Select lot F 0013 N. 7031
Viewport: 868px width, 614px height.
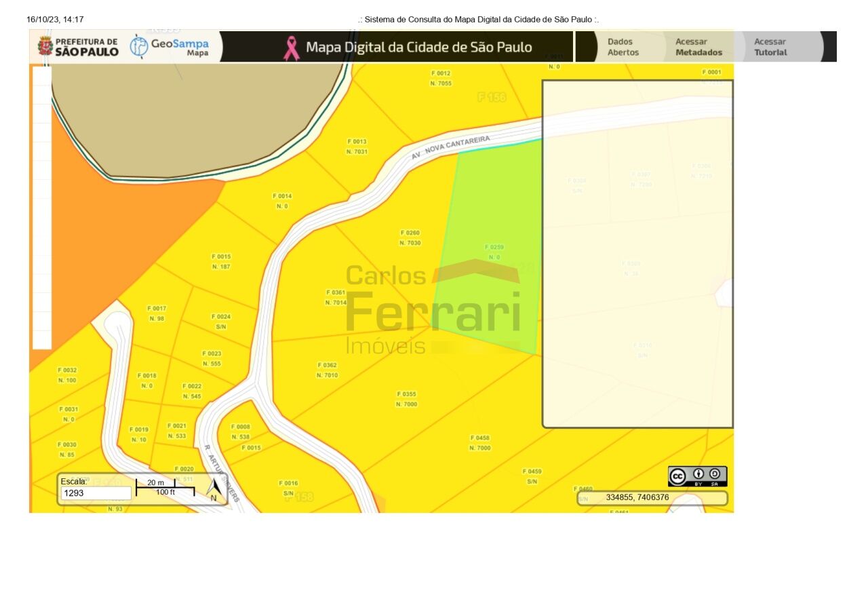click(357, 147)
